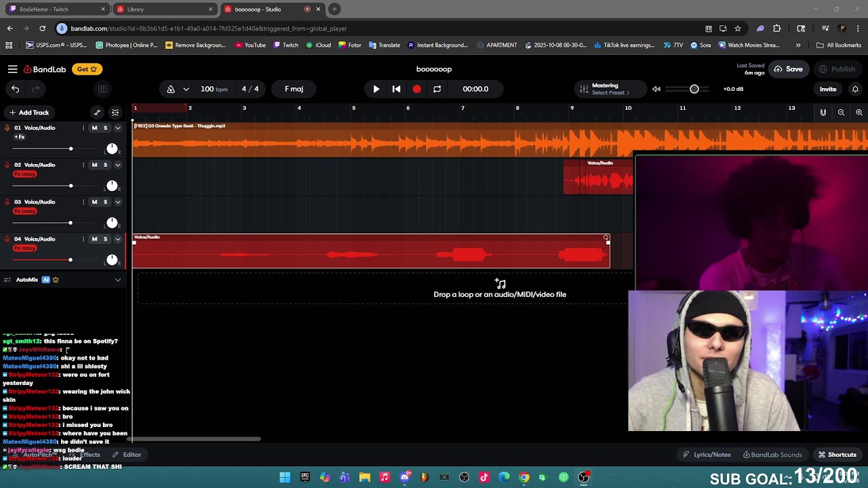The image size is (868, 488).
Task: Click the 00:00.0 time display
Action: (x=475, y=89)
